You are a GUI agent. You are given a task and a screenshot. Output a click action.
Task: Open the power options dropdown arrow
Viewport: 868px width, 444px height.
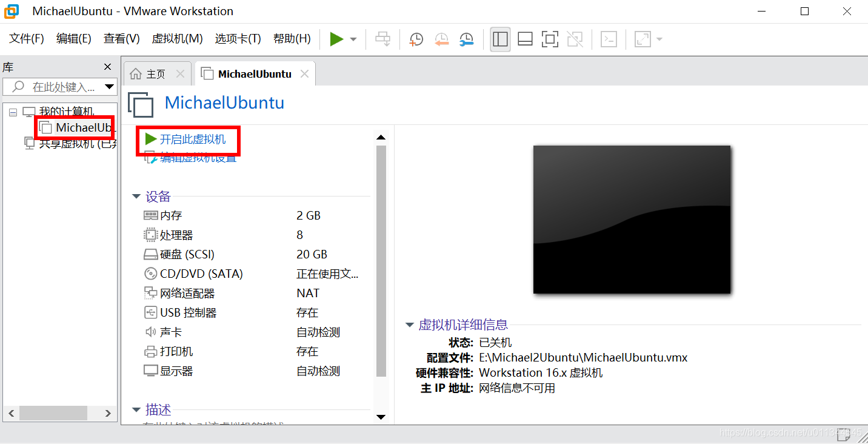coord(353,39)
